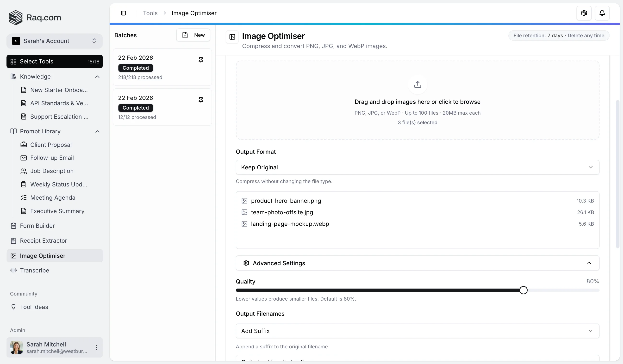Click the notifications bell icon
The height and width of the screenshot is (364, 623).
tap(602, 13)
